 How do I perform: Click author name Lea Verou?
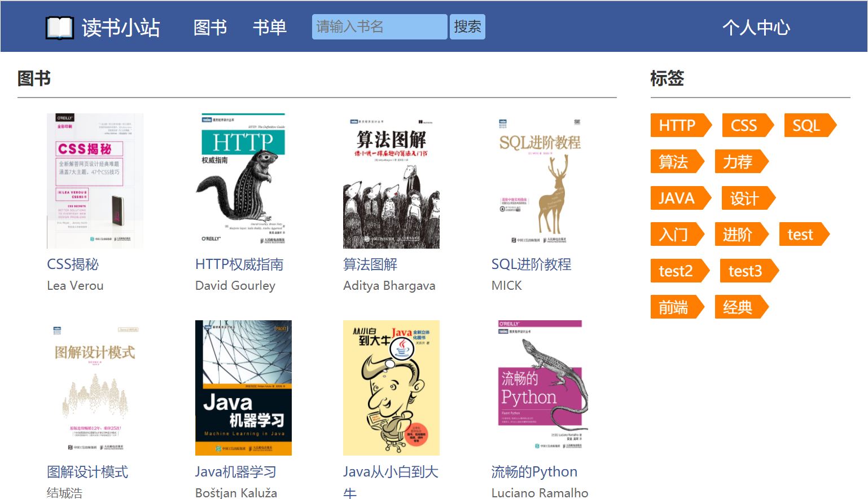click(75, 286)
